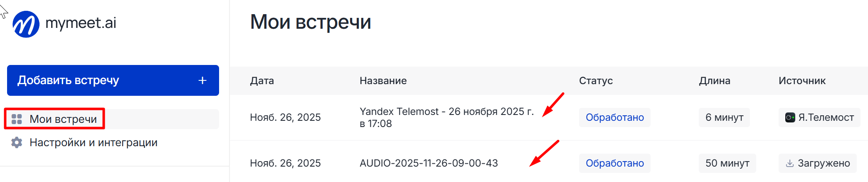
Task: Click the gear icon for Настройки и интеграции
Action: pos(17,142)
